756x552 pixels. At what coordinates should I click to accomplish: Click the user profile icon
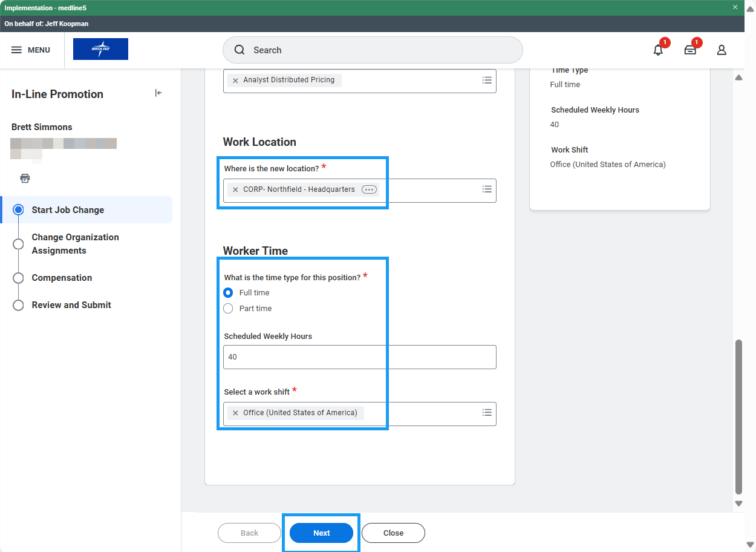click(x=722, y=50)
